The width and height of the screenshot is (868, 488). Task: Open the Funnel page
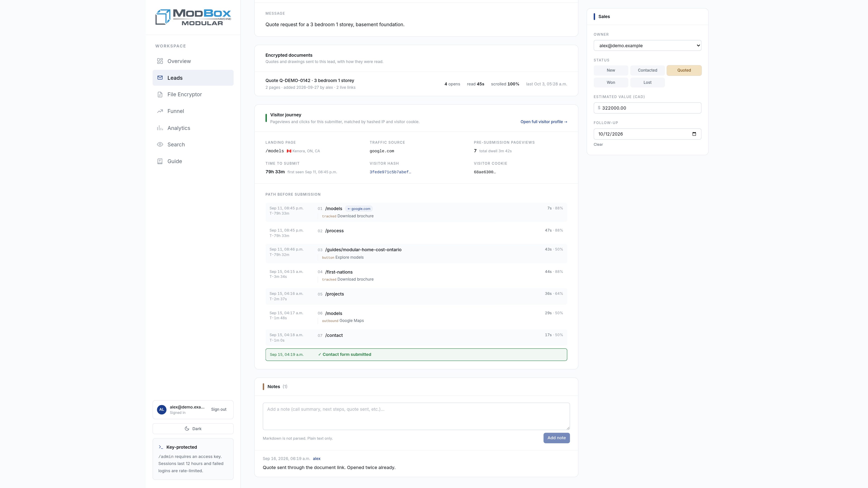[x=193, y=111]
